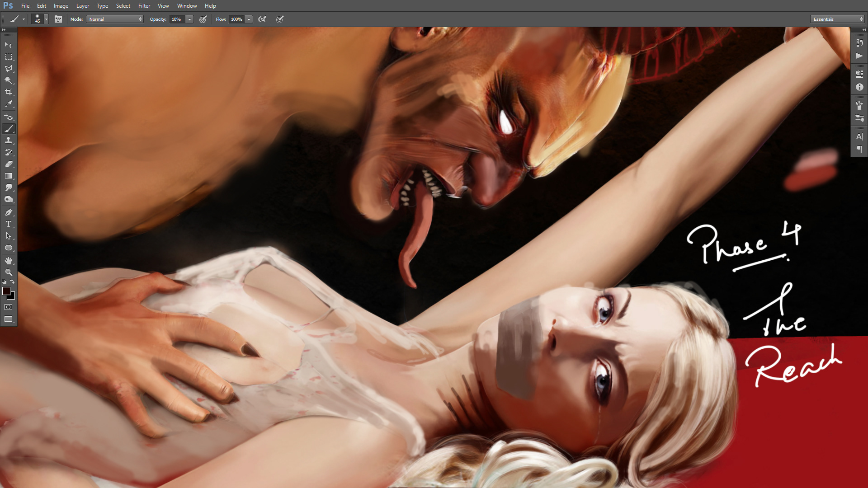Select the History Brush tool
The width and height of the screenshot is (868, 488).
click(x=9, y=152)
